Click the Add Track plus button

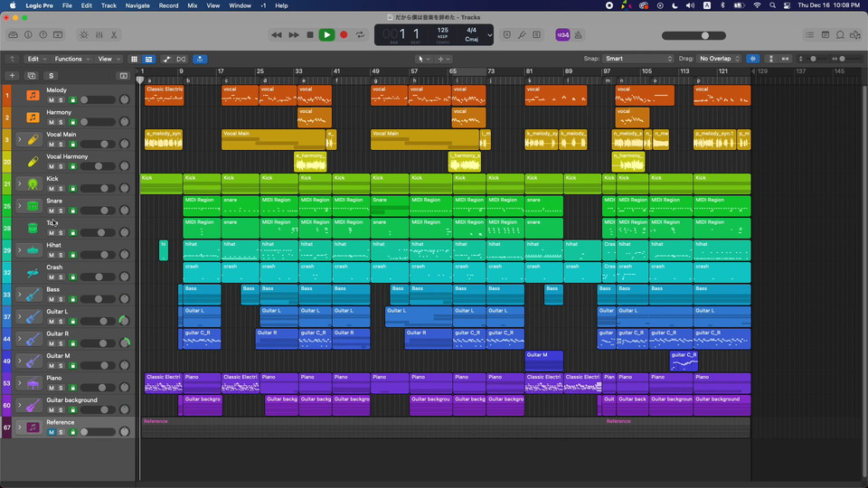click(12, 75)
